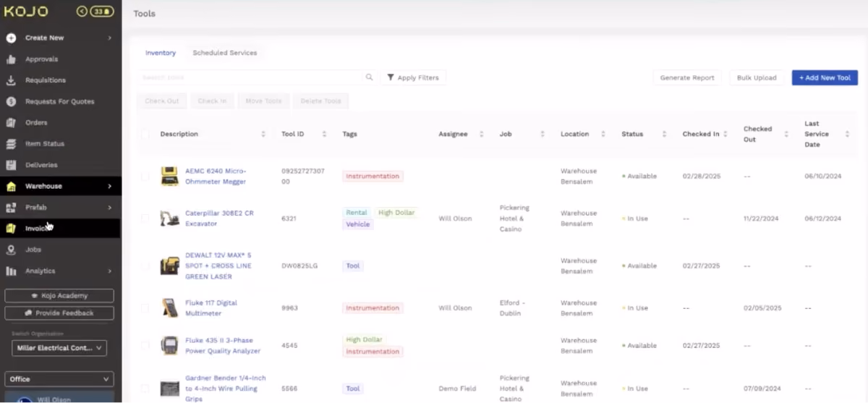Screen dimensions: 868x403
Task: Click the Fluke 117 Multimeter thumbnail
Action: click(x=170, y=308)
